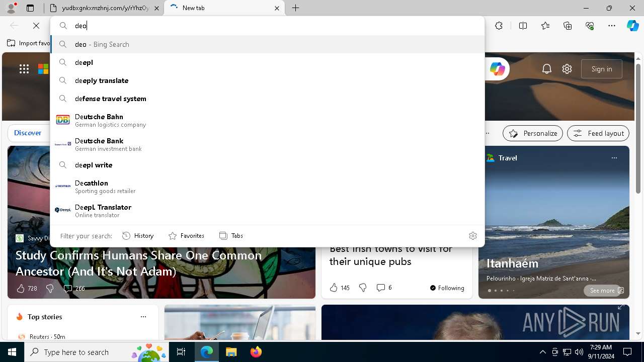The width and height of the screenshot is (644, 362).
Task: Open File Explorer from taskbar
Action: click(231, 352)
